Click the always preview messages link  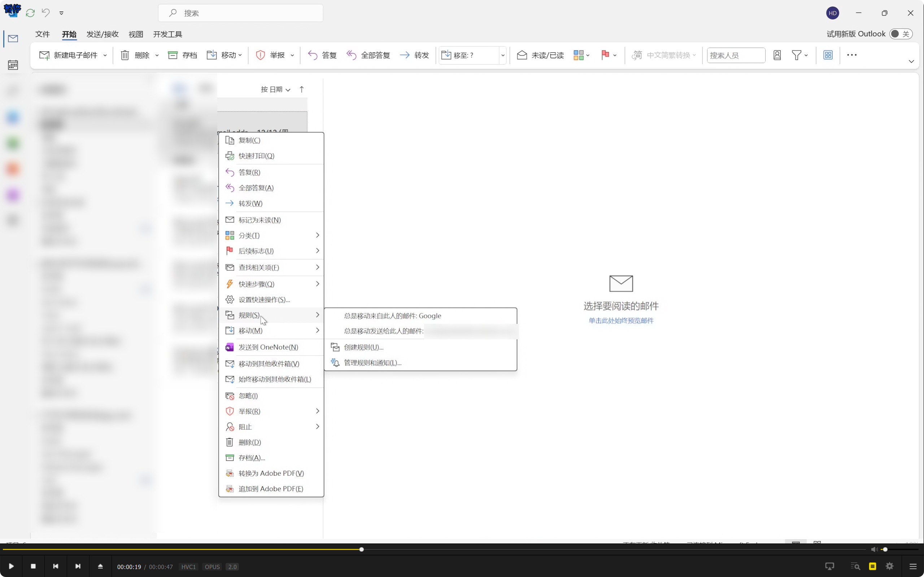[621, 321]
